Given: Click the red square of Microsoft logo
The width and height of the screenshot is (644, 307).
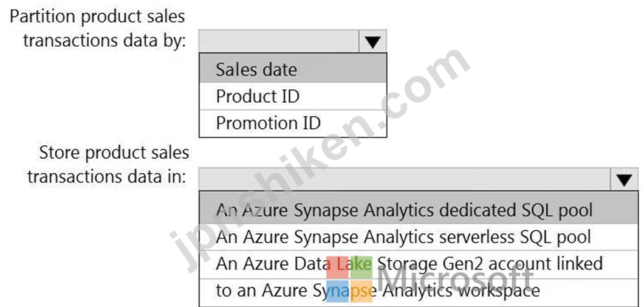Looking at the screenshot, I should click(x=337, y=267).
